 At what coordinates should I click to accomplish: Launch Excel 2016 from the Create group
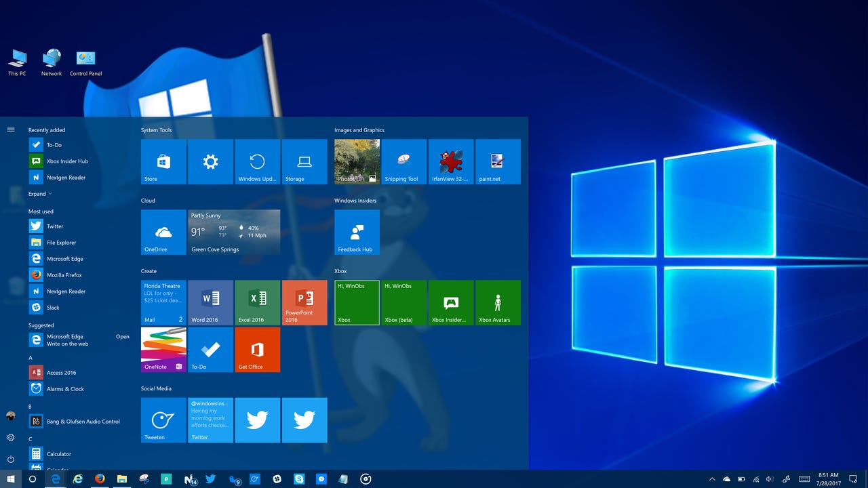tap(257, 302)
